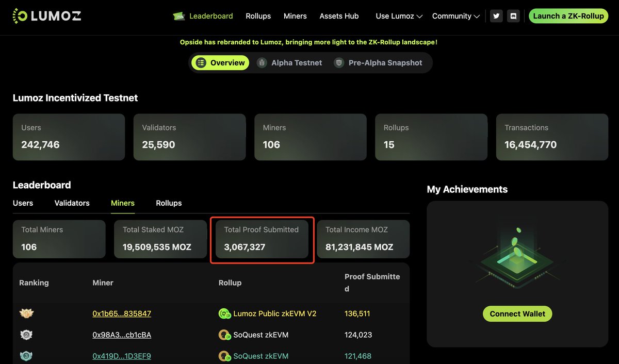
Task: Go to the Miners nav item
Action: [295, 16]
